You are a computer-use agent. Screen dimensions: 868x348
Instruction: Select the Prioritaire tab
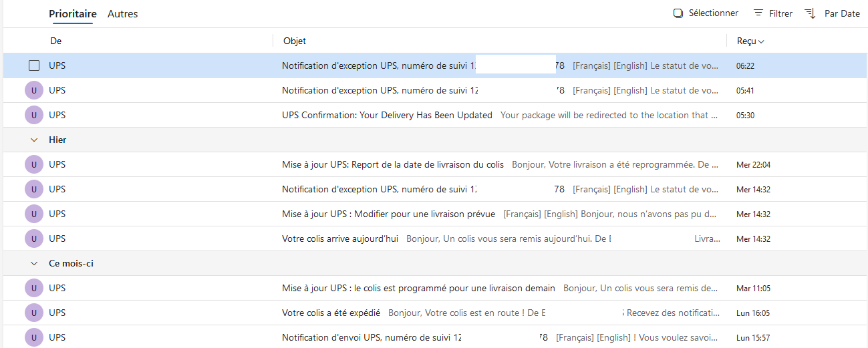coord(73,13)
